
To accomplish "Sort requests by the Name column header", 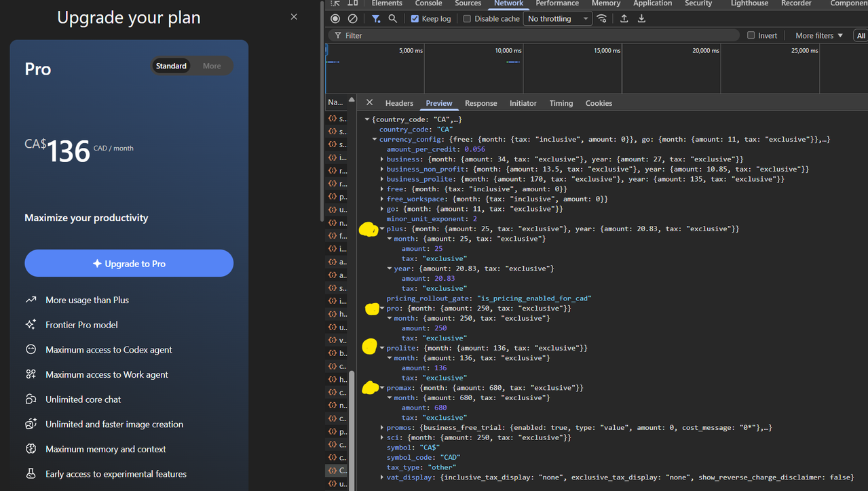I will coord(336,102).
